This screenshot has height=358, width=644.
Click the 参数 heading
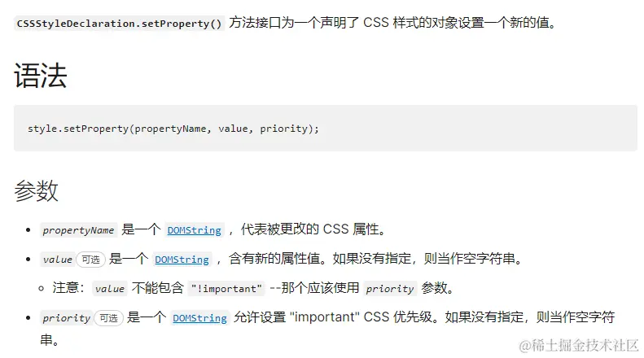click(36, 191)
